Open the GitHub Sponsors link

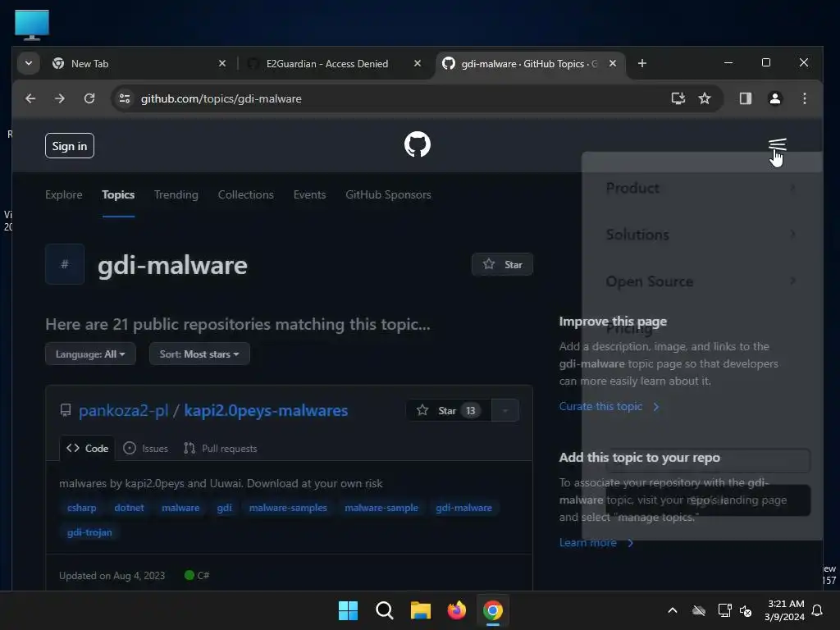(x=388, y=194)
